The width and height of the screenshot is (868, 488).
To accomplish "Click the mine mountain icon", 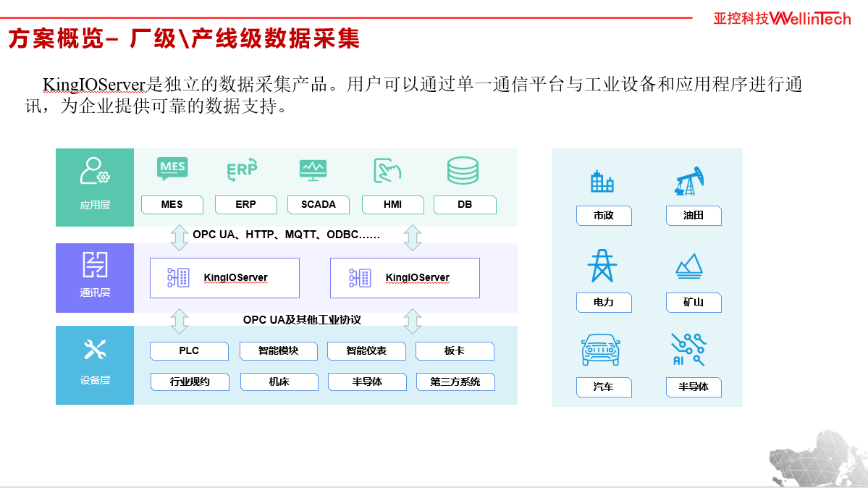I will (x=689, y=266).
